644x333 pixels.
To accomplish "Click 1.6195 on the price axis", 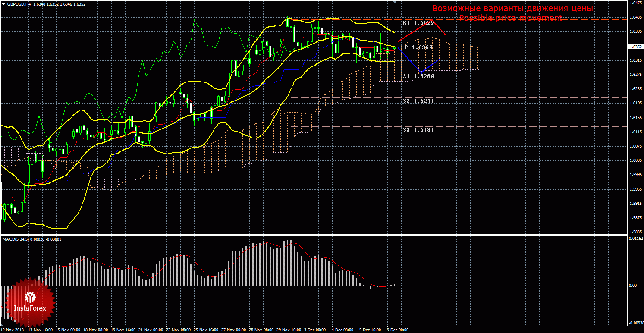I will (635, 103).
